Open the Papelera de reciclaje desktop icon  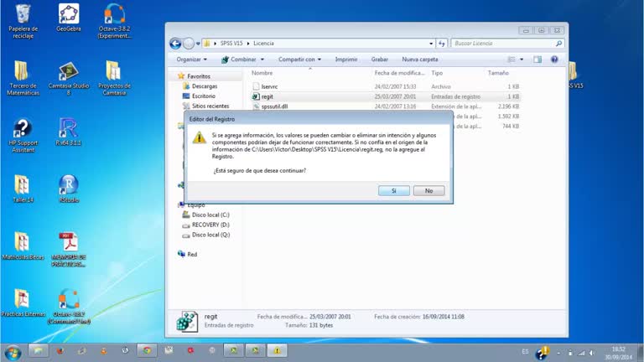[23, 21]
